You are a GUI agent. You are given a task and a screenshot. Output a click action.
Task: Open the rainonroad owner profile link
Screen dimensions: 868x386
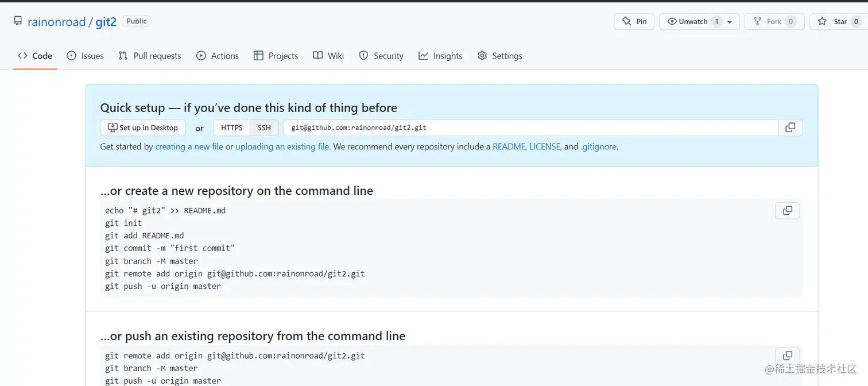pos(56,22)
